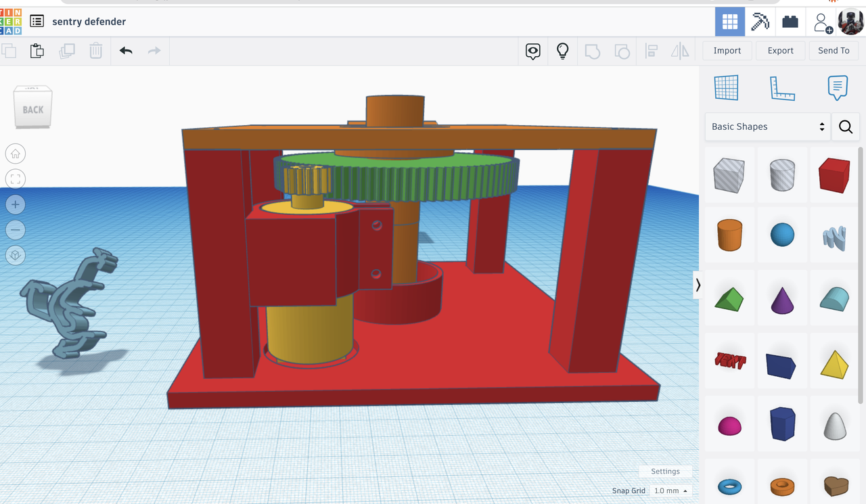Click the Copy toolbar icon
The width and height of the screenshot is (866, 504).
tap(9, 51)
